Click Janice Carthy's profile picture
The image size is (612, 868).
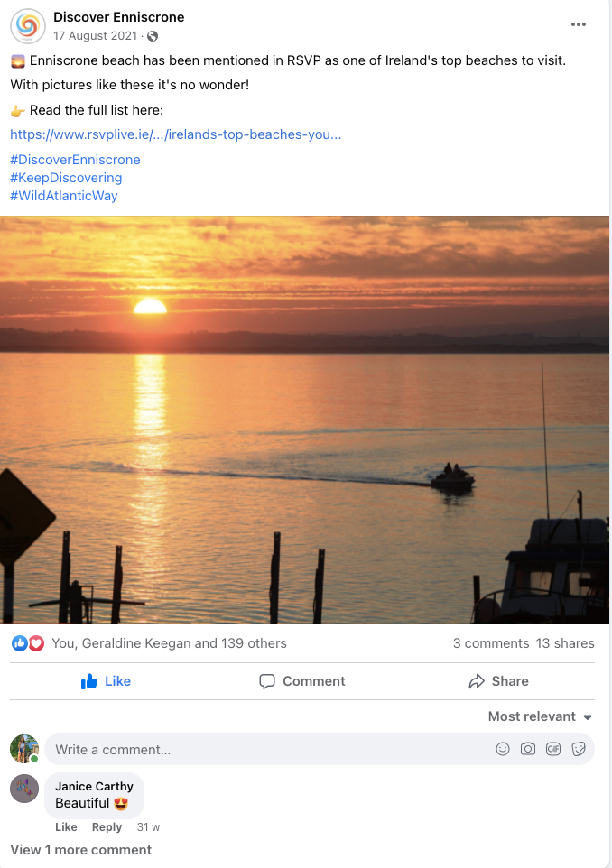point(24,789)
